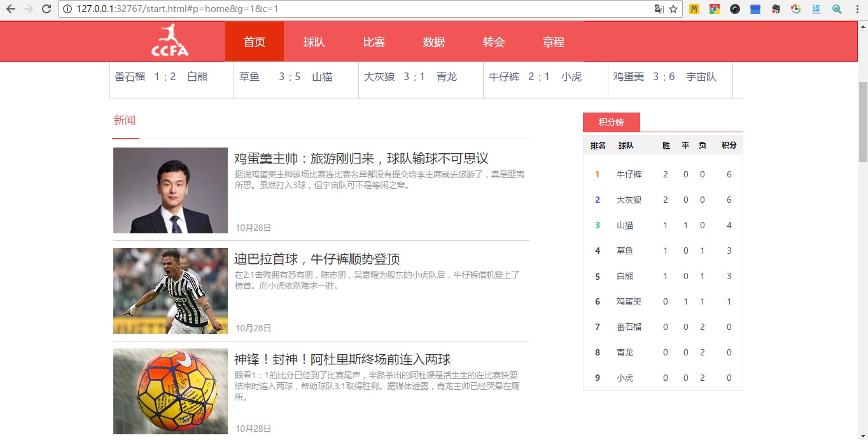Click the standings 球队 column header

click(x=626, y=146)
